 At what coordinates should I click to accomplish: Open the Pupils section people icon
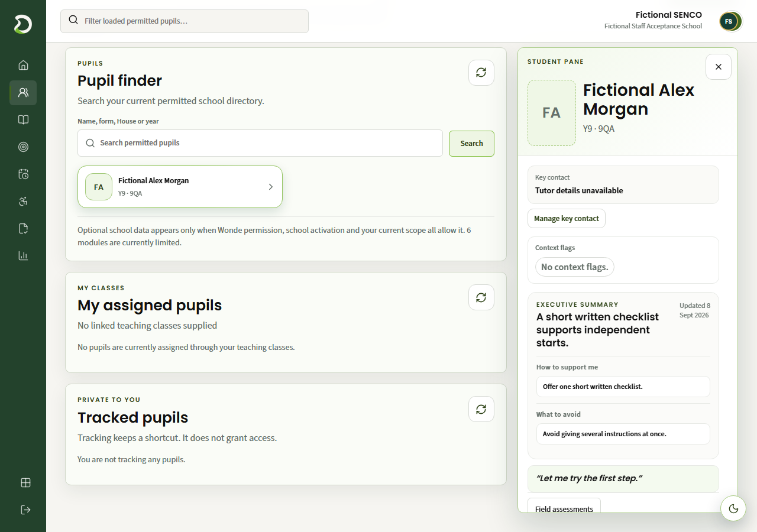tap(23, 92)
